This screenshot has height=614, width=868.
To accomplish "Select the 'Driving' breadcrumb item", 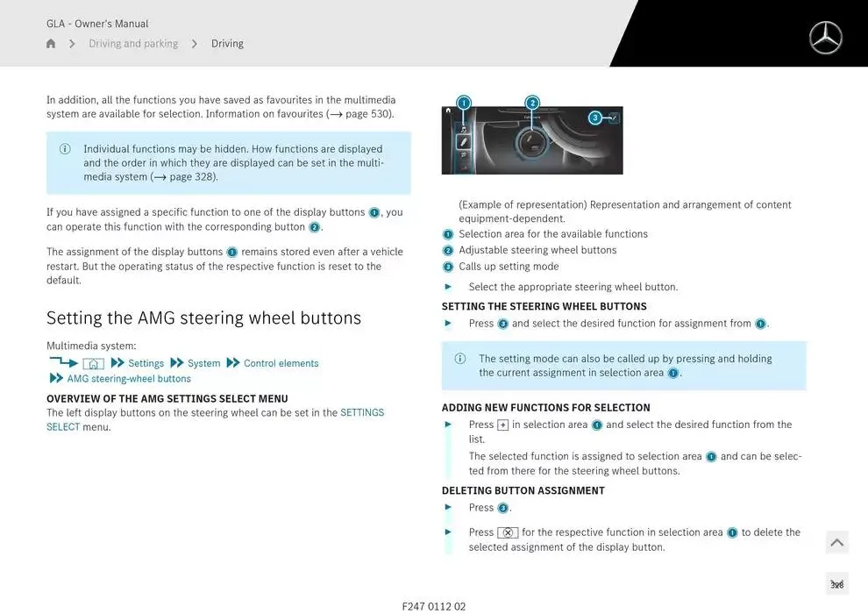I will 227,44.
